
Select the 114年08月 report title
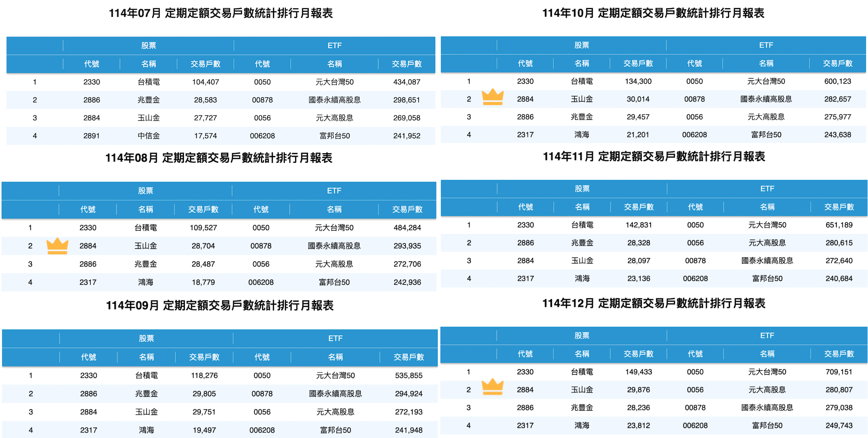(219, 158)
